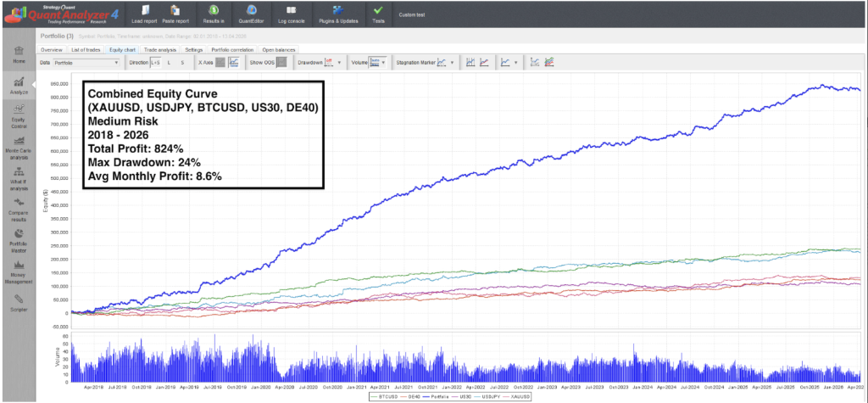
Task: Click the Jan-2022 x-axis label
Action: [451, 386]
